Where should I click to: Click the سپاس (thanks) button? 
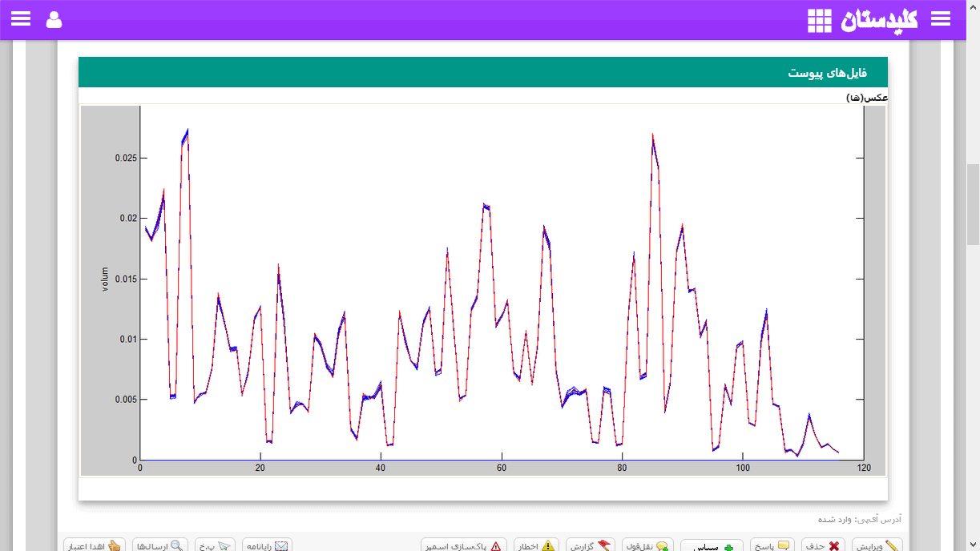click(712, 545)
